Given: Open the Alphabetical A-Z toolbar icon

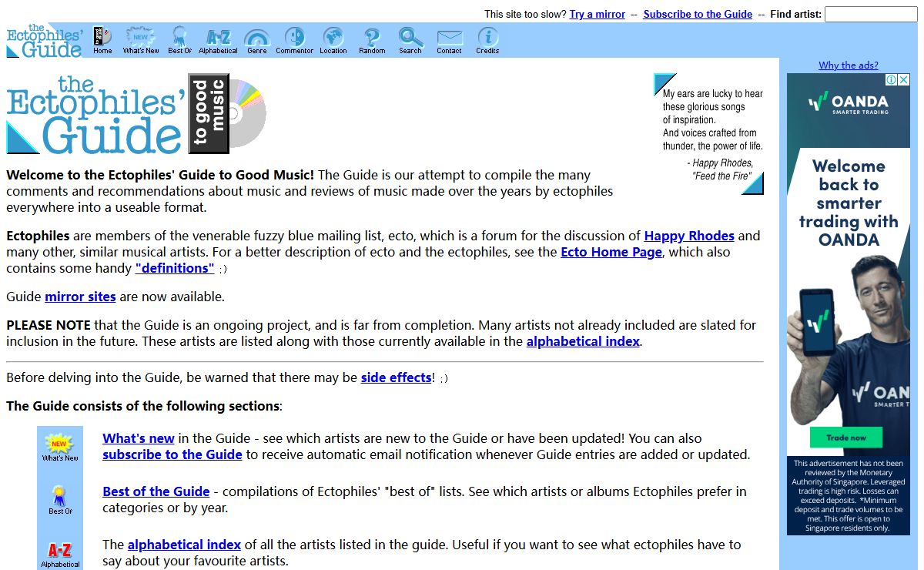Looking at the screenshot, I should [x=218, y=41].
